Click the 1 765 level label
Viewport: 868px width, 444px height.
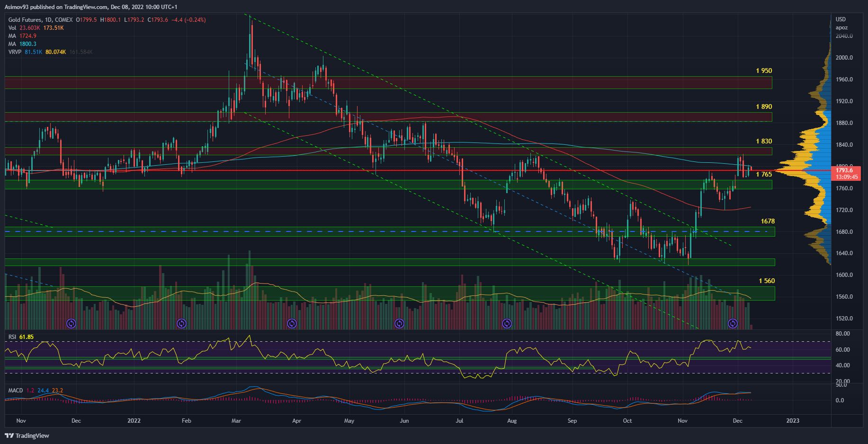point(764,174)
